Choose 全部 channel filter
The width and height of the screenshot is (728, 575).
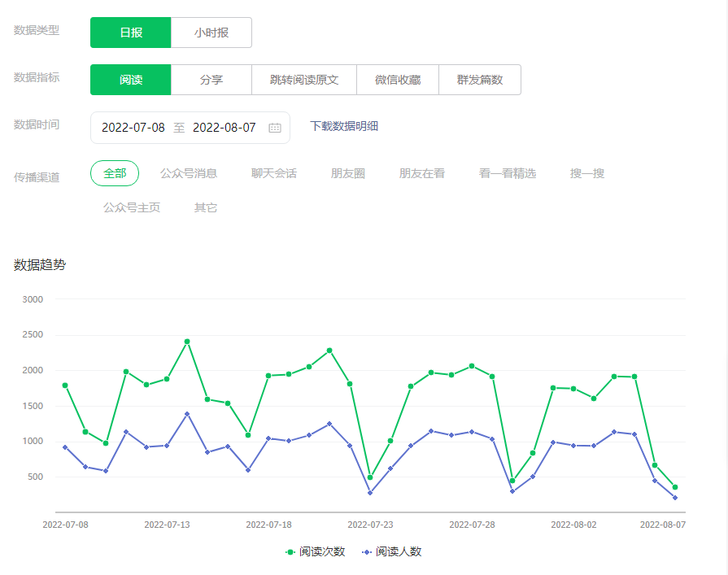115,173
